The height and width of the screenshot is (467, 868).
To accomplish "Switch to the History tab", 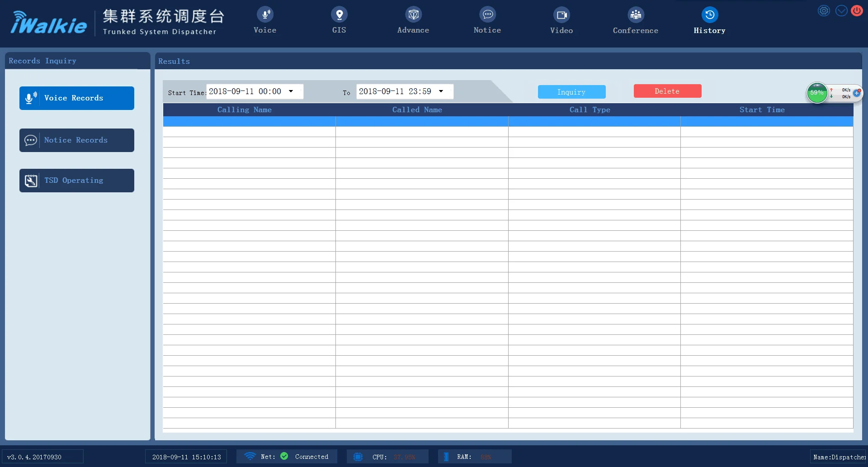I will (709, 20).
